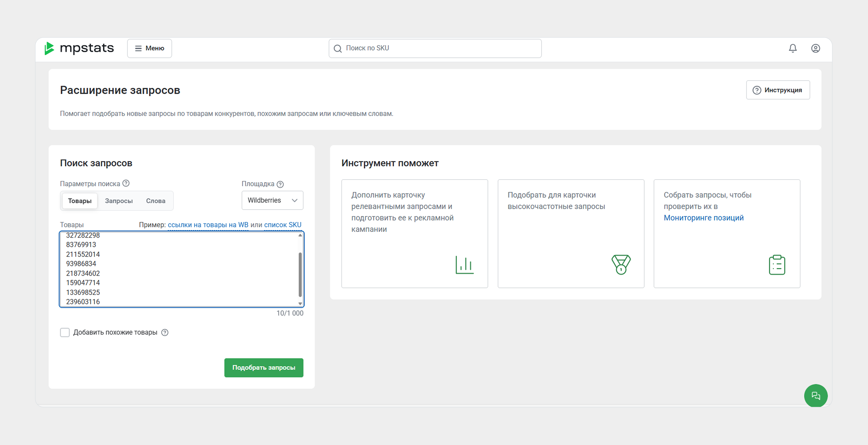Switch to the Слова tab

point(156,201)
